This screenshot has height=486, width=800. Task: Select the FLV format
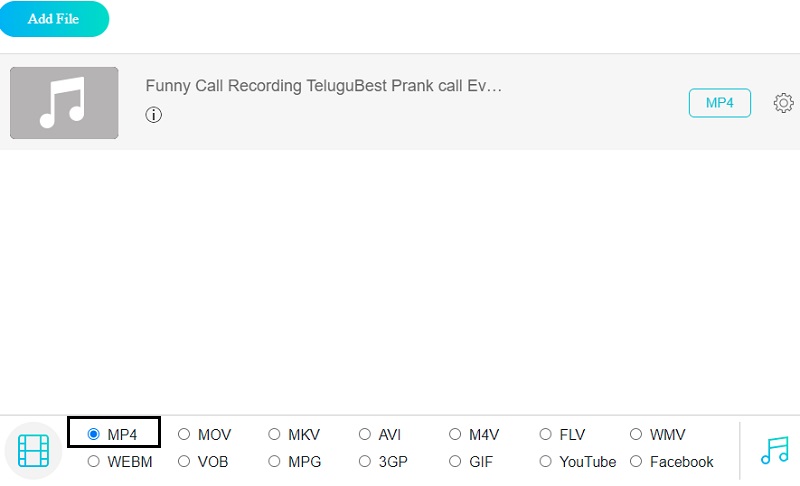pos(546,434)
